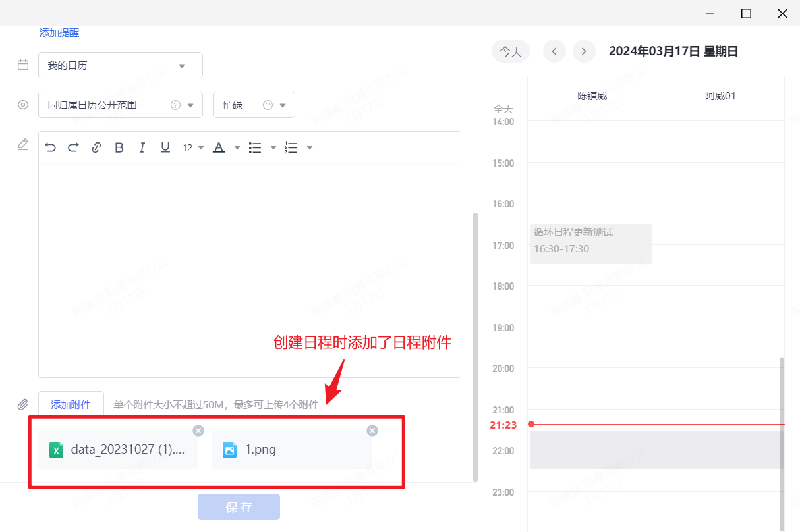This screenshot has height=532, width=800.
Task: Select the 阿威01 column header
Action: point(720,96)
